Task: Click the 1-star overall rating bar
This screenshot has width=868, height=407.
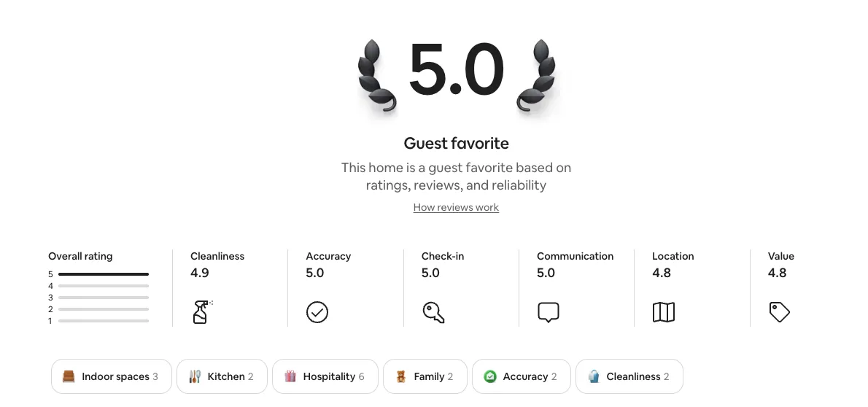Action: tap(104, 321)
